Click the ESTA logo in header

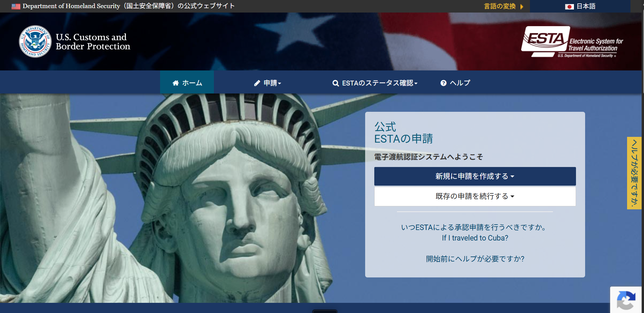572,42
